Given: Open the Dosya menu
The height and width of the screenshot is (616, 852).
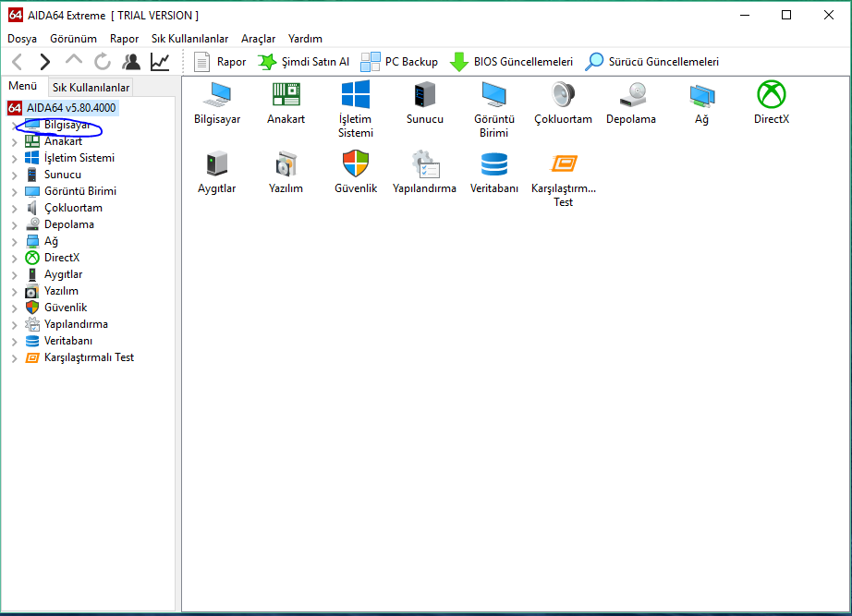Looking at the screenshot, I should click(x=22, y=39).
